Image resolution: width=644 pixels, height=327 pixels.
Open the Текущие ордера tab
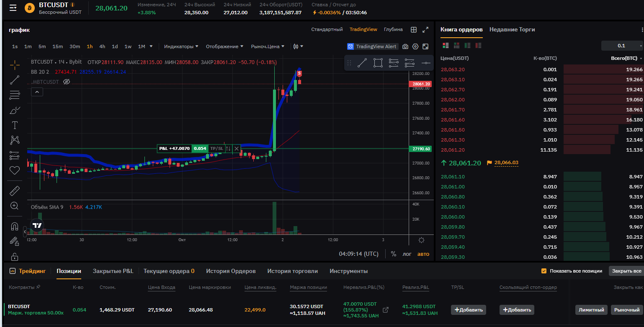(x=169, y=271)
